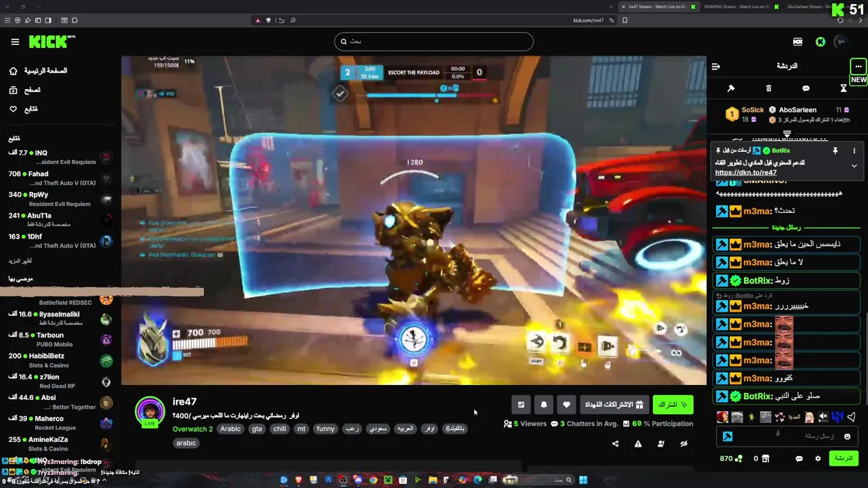Viewport: 868px width, 488px height.
Task: Select the gta tag
Action: (x=257, y=429)
